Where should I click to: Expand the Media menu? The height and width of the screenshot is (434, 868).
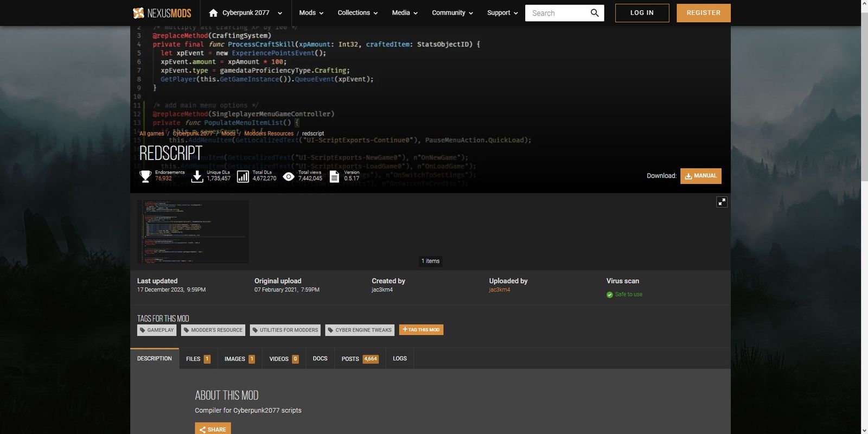405,13
